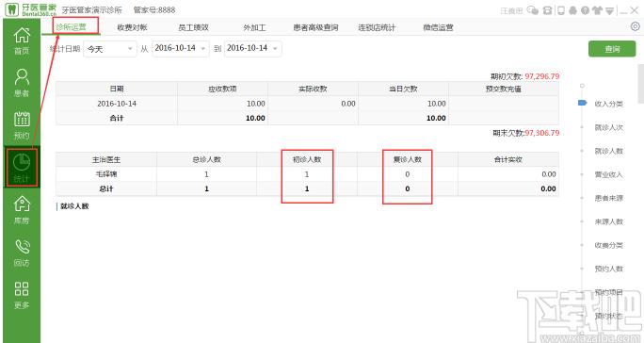Switch to the 诊所运营 tab
The width and height of the screenshot is (644, 343).
tap(72, 27)
